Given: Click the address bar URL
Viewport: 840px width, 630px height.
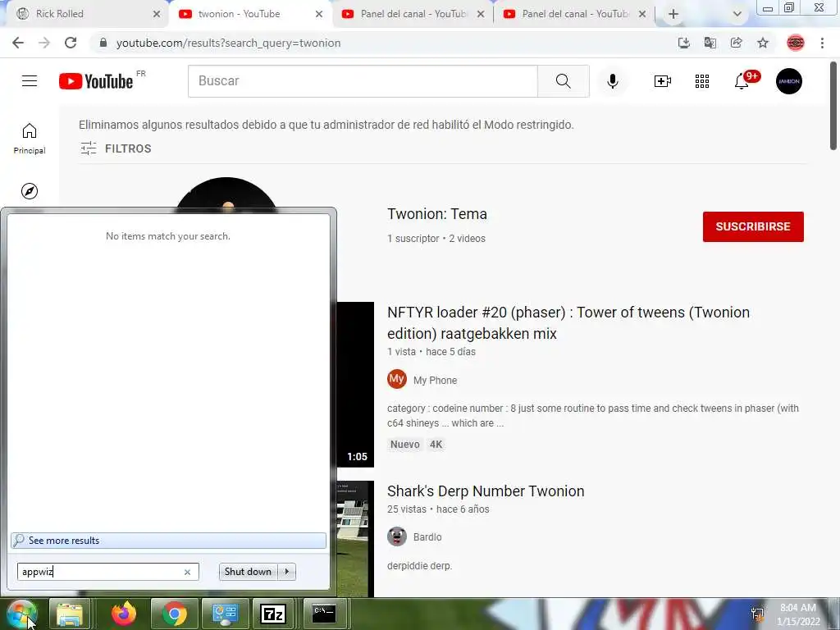Looking at the screenshot, I should (228, 43).
